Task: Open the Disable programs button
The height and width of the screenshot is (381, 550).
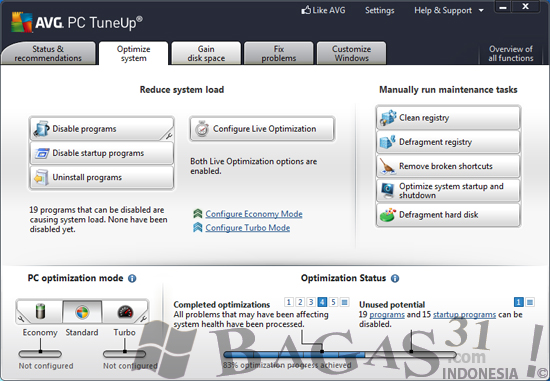Action: pos(102,129)
